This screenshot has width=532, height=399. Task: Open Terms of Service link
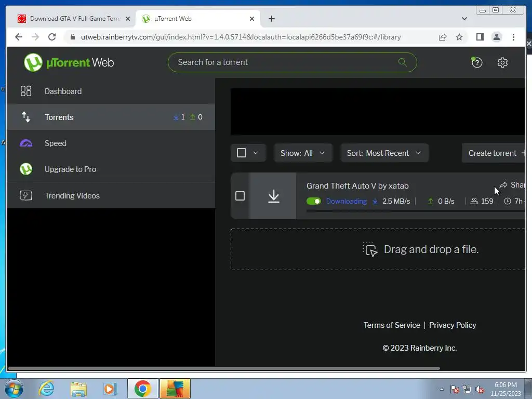[392, 325]
